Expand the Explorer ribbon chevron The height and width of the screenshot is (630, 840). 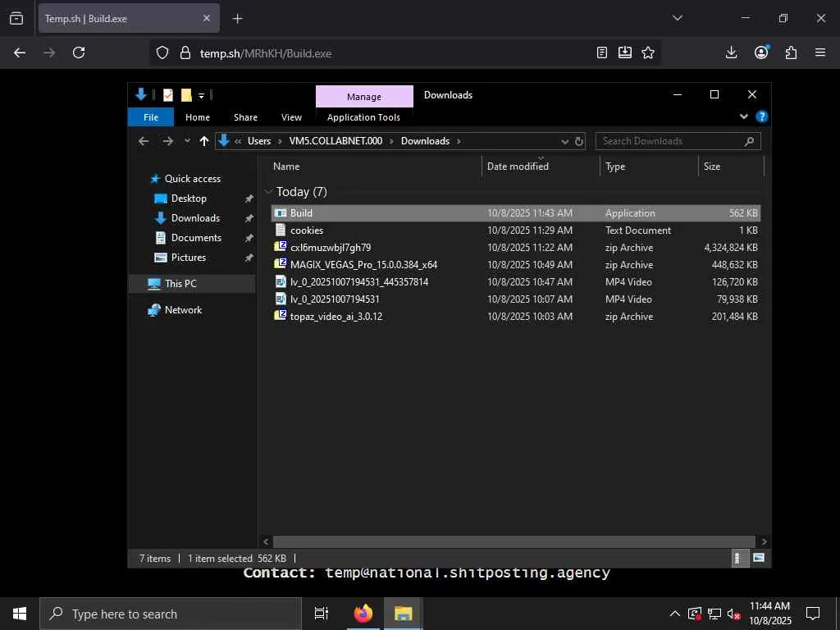(x=743, y=116)
